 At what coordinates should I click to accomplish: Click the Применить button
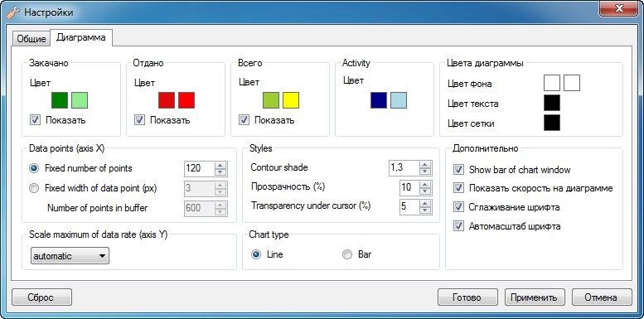click(x=535, y=297)
